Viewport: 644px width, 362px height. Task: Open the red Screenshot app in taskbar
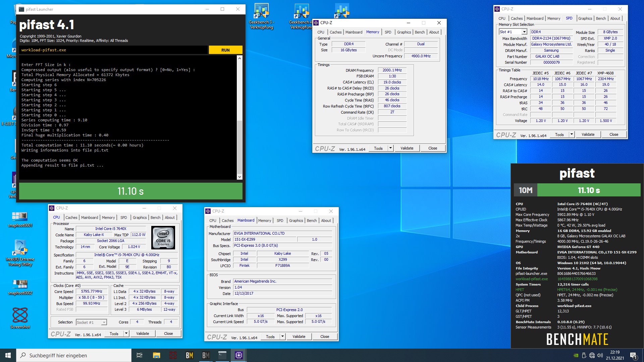[x=173, y=355]
